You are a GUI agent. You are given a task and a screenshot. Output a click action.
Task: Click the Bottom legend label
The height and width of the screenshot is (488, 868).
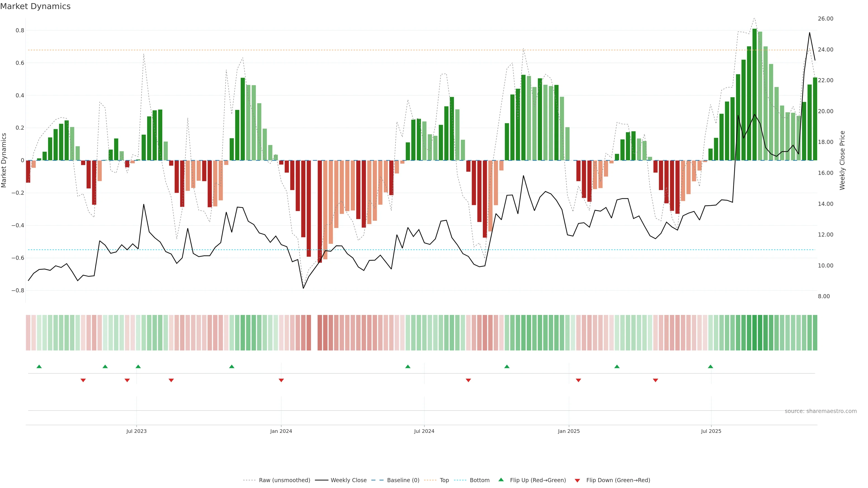(x=479, y=480)
